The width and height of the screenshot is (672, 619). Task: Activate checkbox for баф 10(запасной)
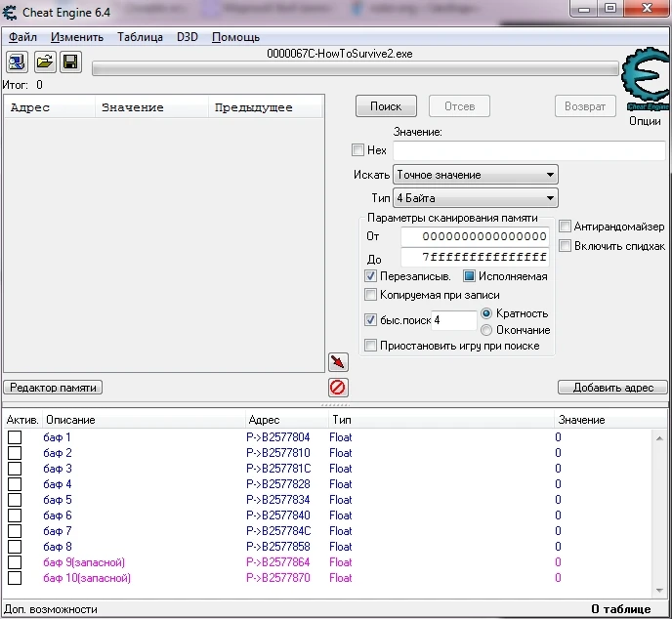pos(15,578)
